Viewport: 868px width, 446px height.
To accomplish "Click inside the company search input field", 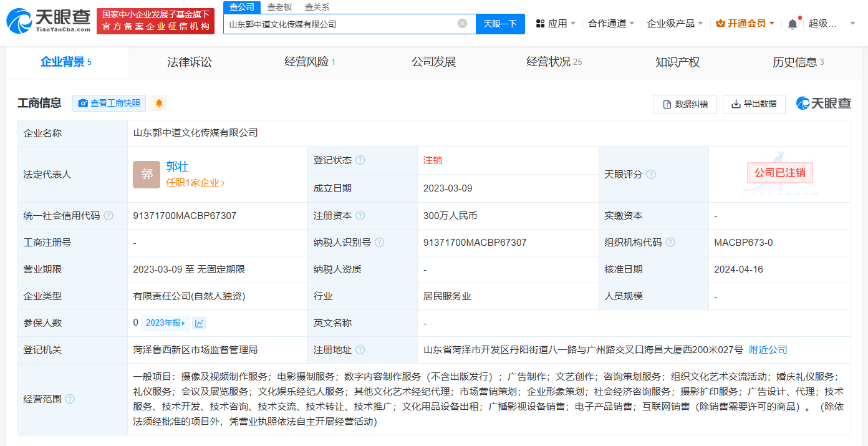I will [343, 23].
